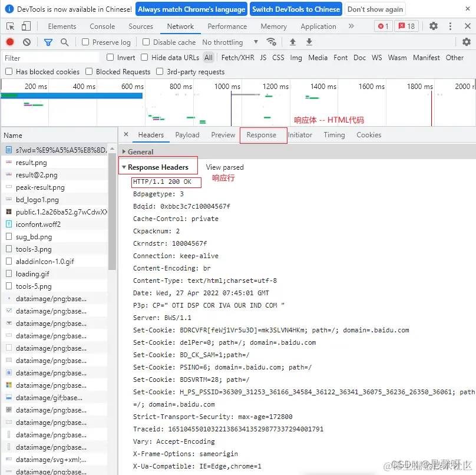Toggle the network filter funnel icon
476x475 pixels.
[x=48, y=42]
